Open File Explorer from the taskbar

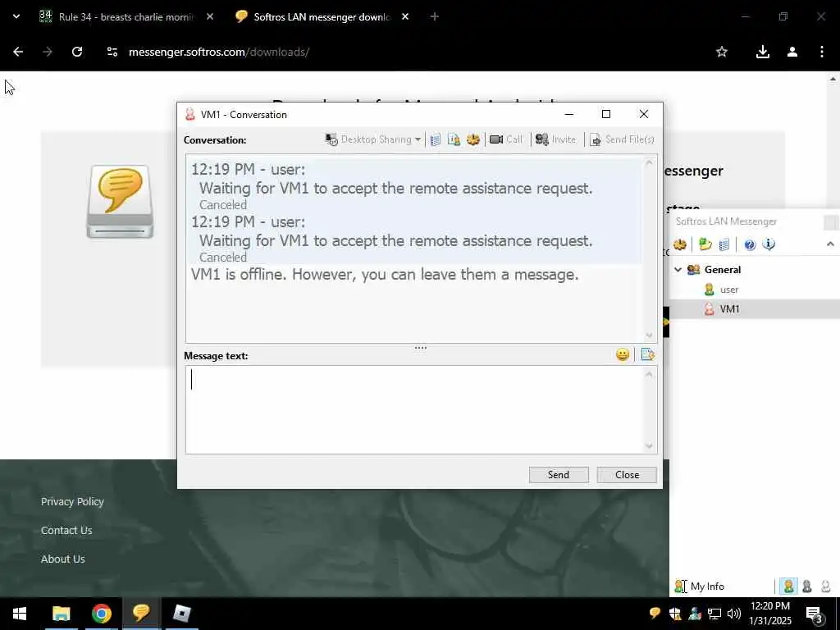coord(61,614)
